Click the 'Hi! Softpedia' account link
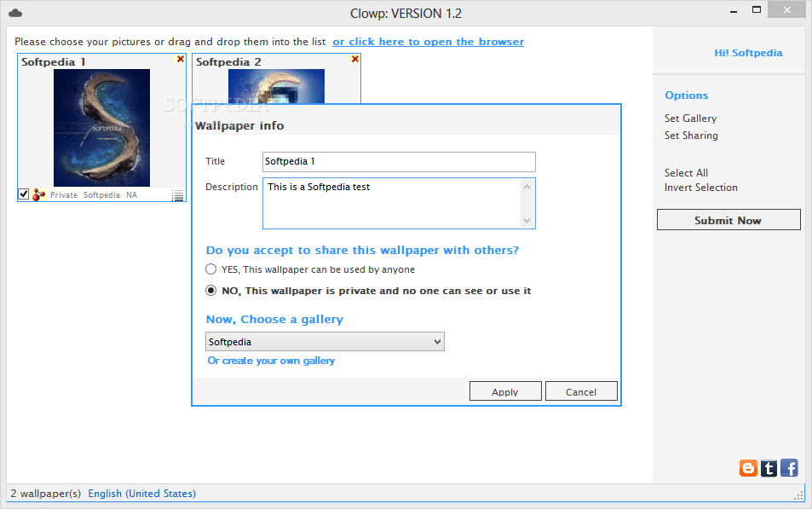Image resolution: width=812 pixels, height=509 pixels. click(748, 53)
